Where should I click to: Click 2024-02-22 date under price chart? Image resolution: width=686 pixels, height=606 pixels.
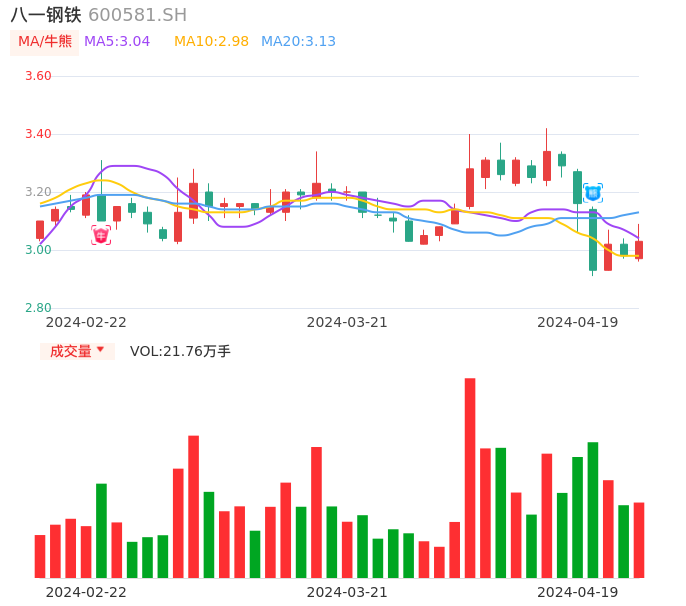pyautogui.click(x=86, y=322)
